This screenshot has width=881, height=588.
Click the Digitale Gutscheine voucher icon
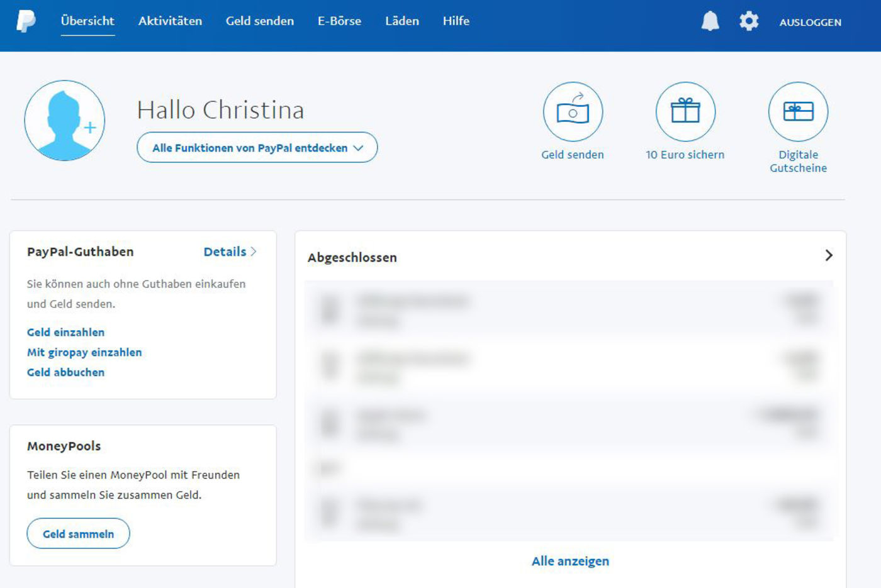click(x=798, y=112)
